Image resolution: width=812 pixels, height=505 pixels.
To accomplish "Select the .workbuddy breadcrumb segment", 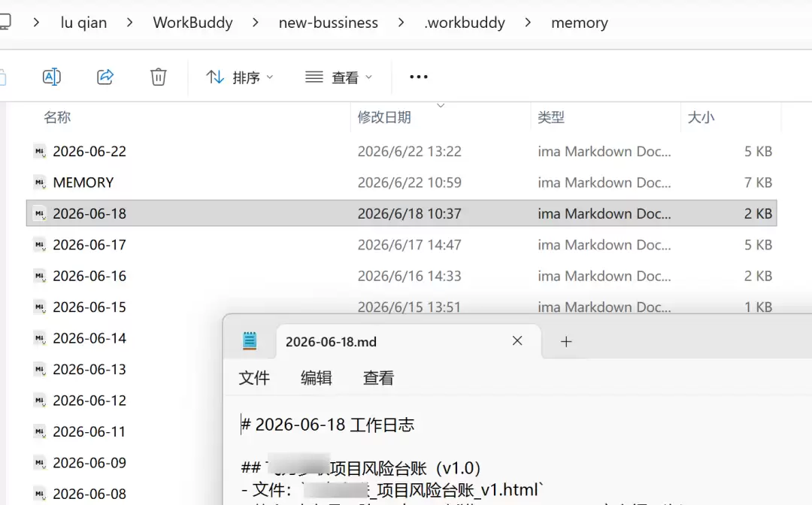I will coord(465,23).
